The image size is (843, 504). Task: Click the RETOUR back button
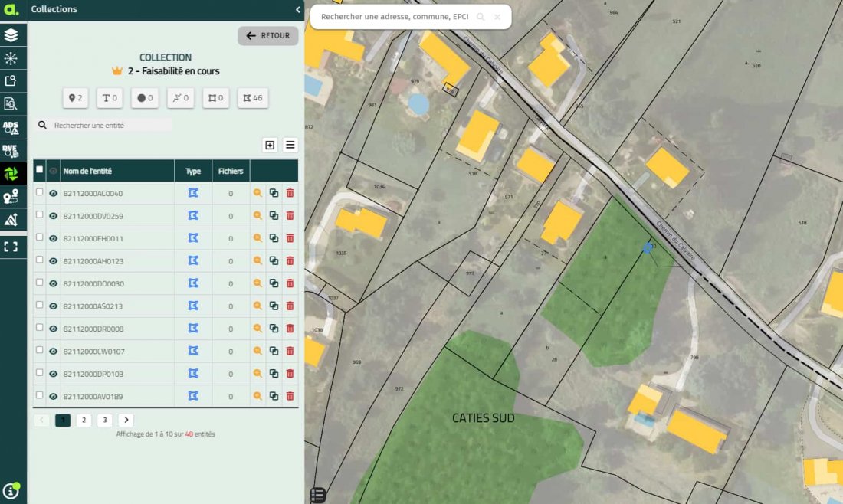pos(268,36)
